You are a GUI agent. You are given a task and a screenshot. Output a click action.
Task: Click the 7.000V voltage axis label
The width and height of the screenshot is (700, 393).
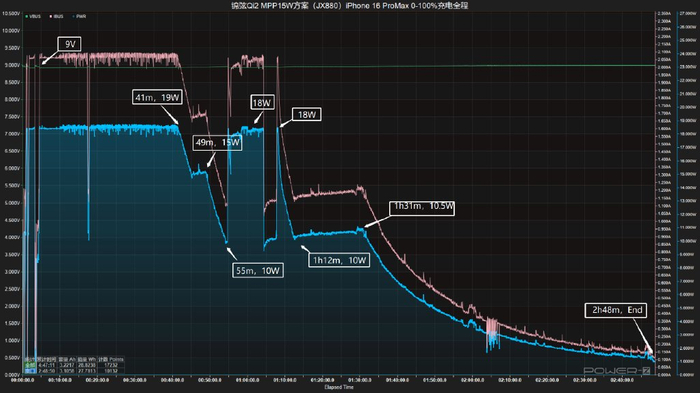click(12, 134)
